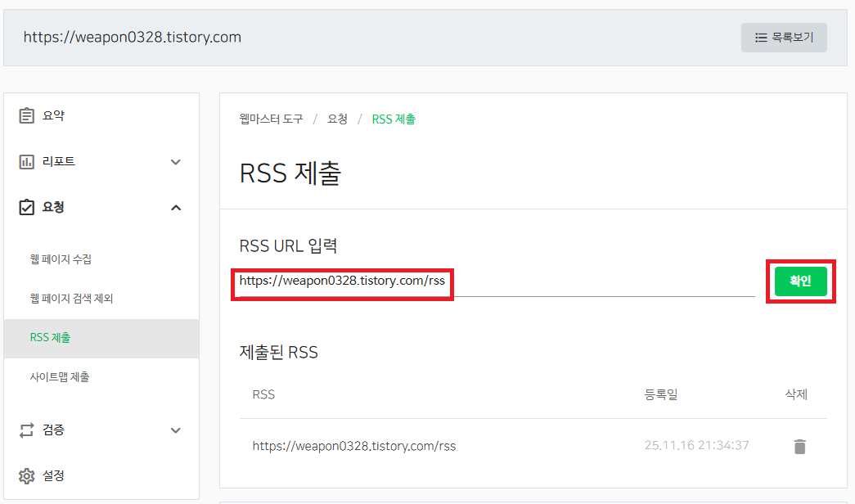Screen dimensions: 855x504
Task: Click RSS 제출 breadcrumb link
Action: pos(394,119)
